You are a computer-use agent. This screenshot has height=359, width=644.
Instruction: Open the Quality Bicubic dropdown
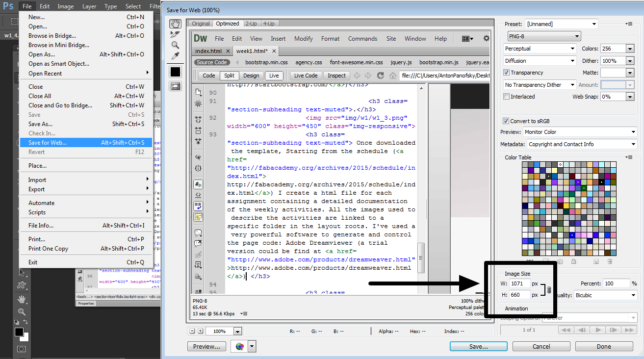(605, 296)
